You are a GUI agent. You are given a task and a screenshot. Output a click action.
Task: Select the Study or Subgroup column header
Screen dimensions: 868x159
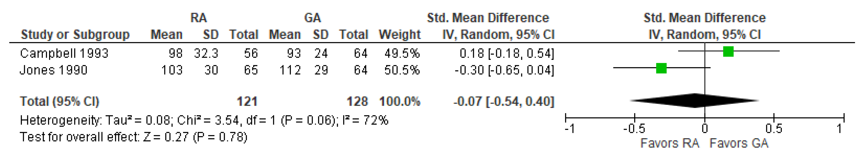[x=75, y=35]
